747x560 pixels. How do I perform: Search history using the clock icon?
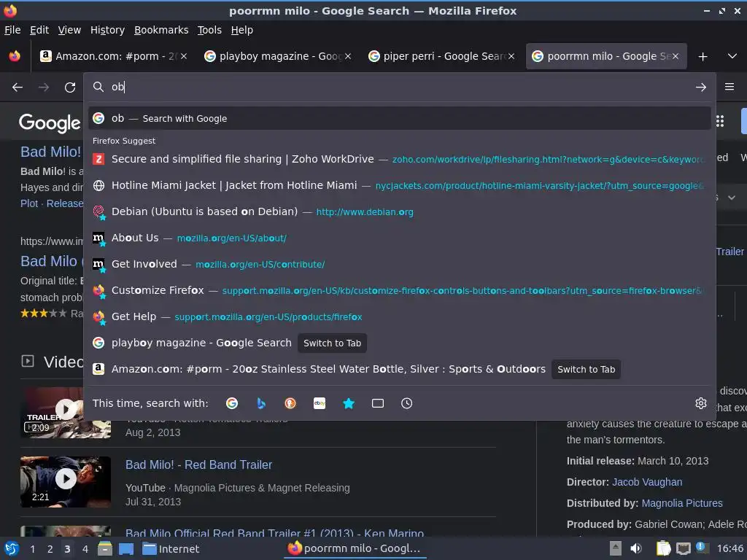click(407, 403)
